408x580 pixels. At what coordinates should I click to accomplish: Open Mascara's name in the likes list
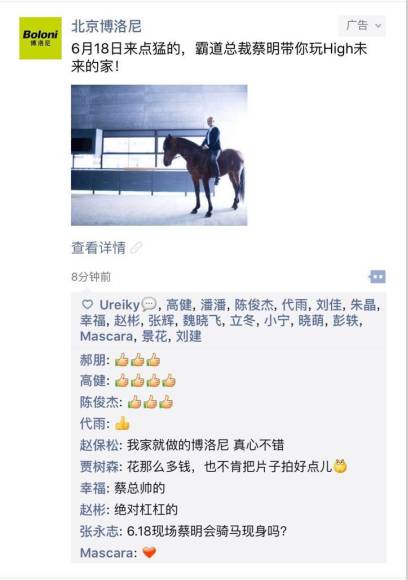pos(106,336)
